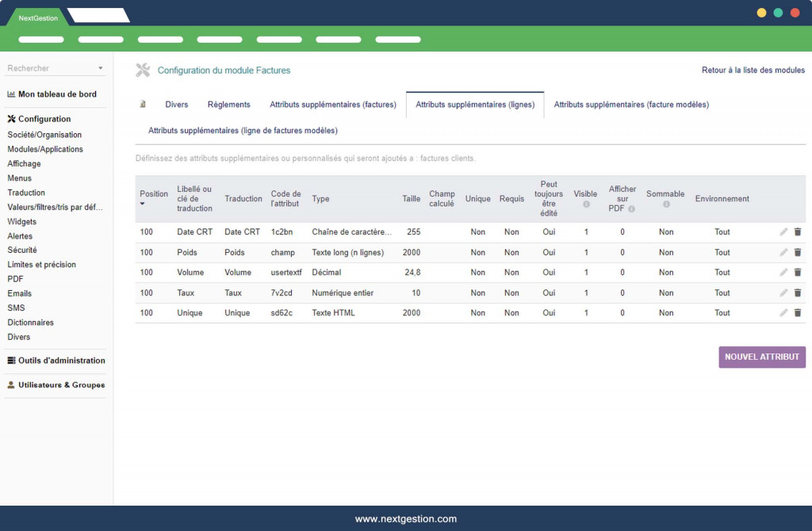
Task: Switch to Règlements tab
Action: (x=228, y=105)
